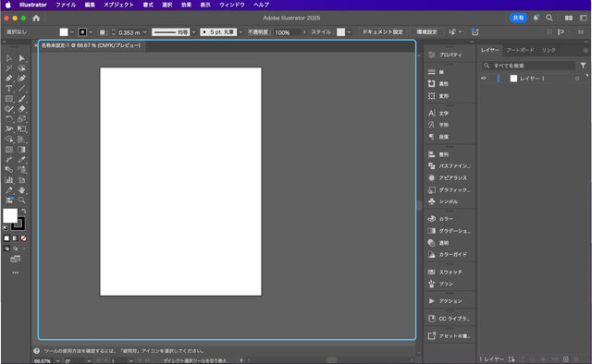
Task: Set fill mode to None
Action: [x=23, y=238]
